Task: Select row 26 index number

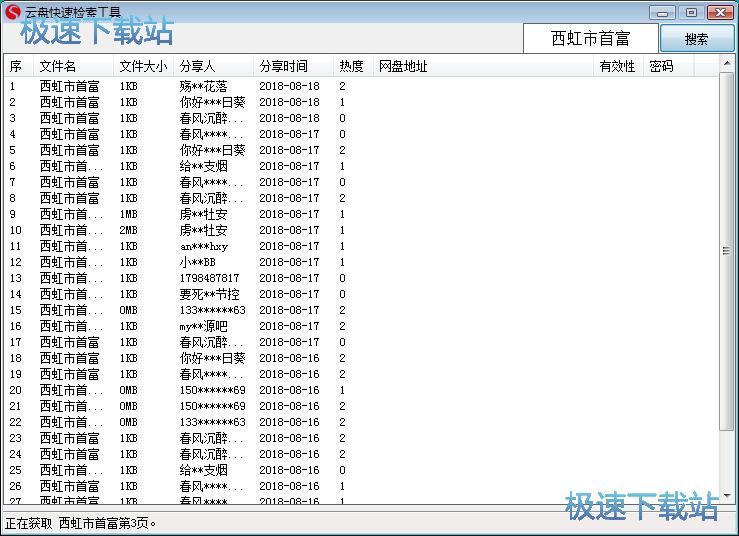Action: (x=16, y=487)
